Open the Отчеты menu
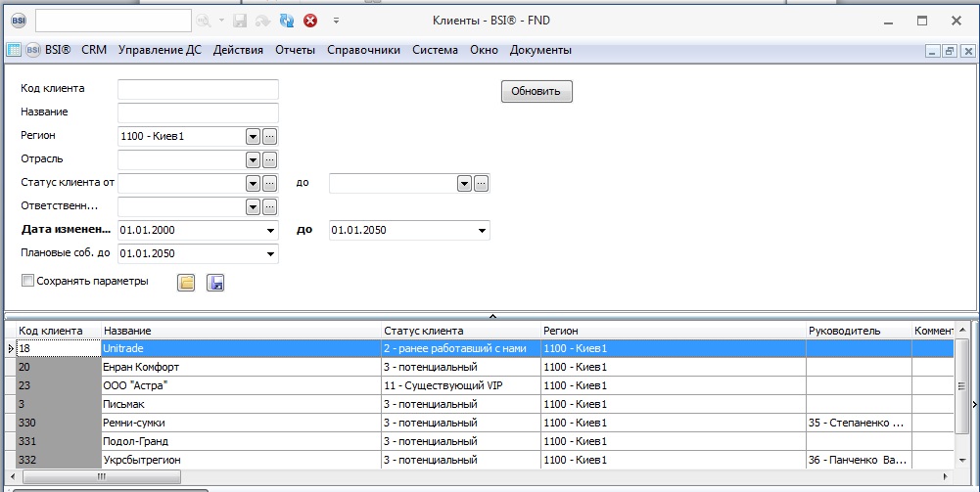The height and width of the screenshot is (492, 980). point(295,51)
